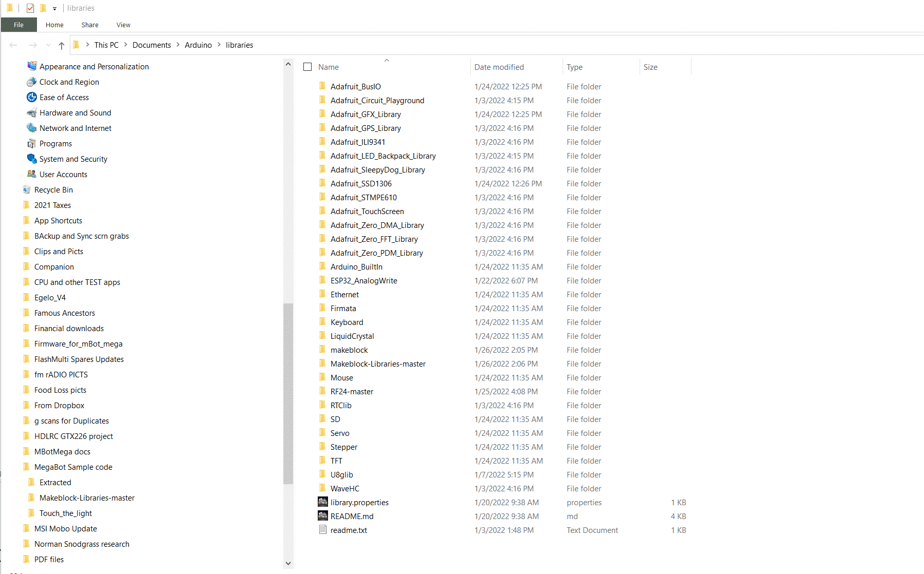Screen dimensions: 924x574
Task: Sort by the Type column header
Action: (x=574, y=67)
